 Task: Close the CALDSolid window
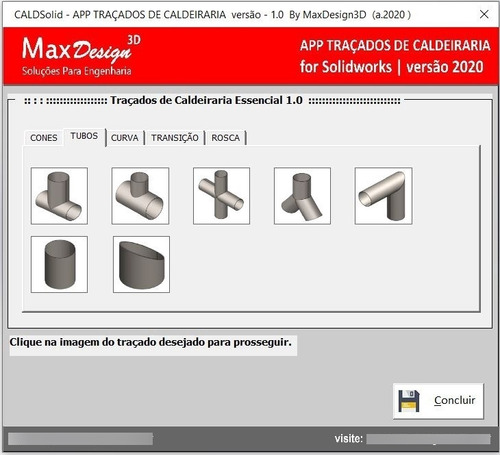tap(484, 14)
